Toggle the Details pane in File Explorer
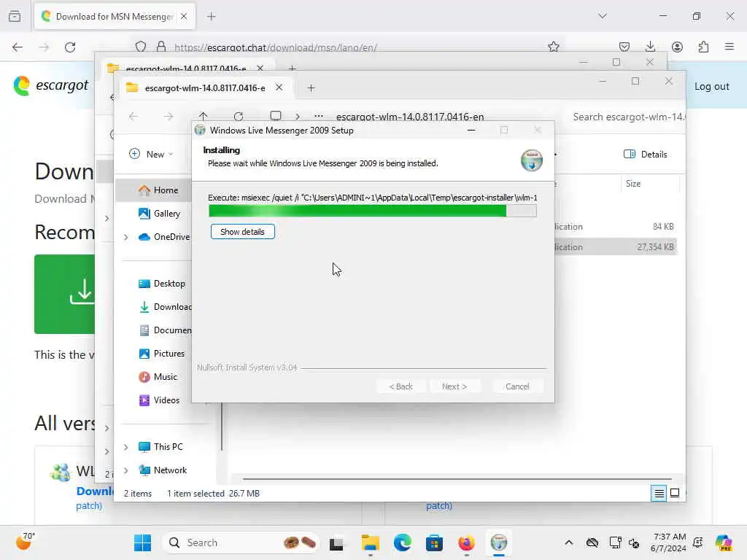747x560 pixels. (645, 154)
